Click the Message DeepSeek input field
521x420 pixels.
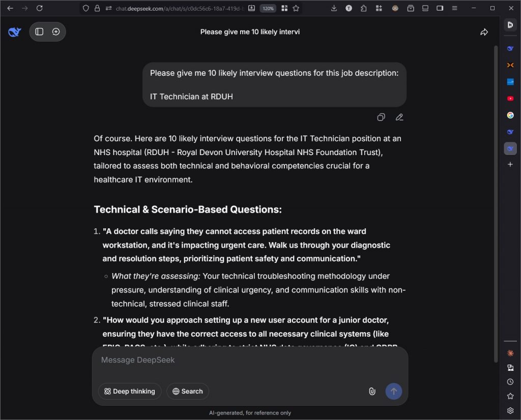coord(249,360)
